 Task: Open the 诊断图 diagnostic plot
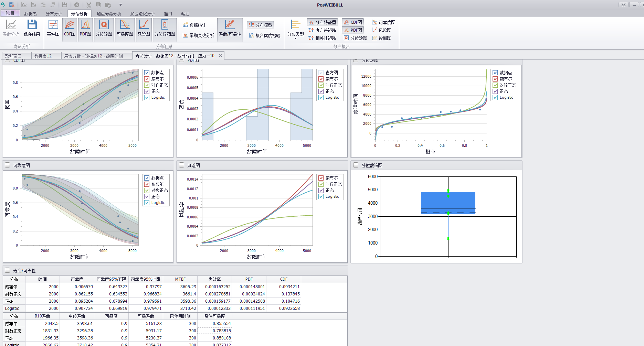click(381, 38)
